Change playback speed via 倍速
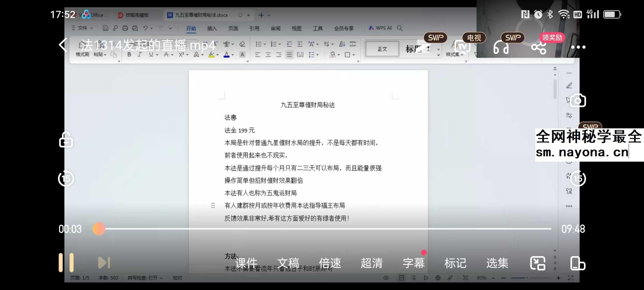644x290 pixels. [330, 263]
